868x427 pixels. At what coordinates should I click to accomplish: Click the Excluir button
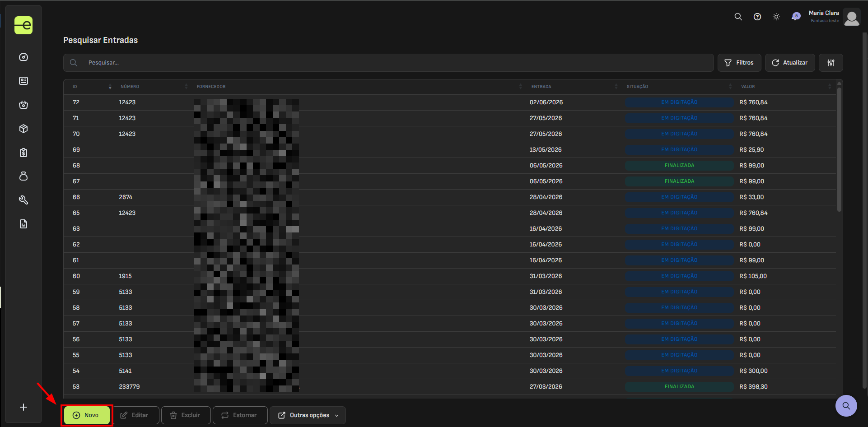coord(186,415)
